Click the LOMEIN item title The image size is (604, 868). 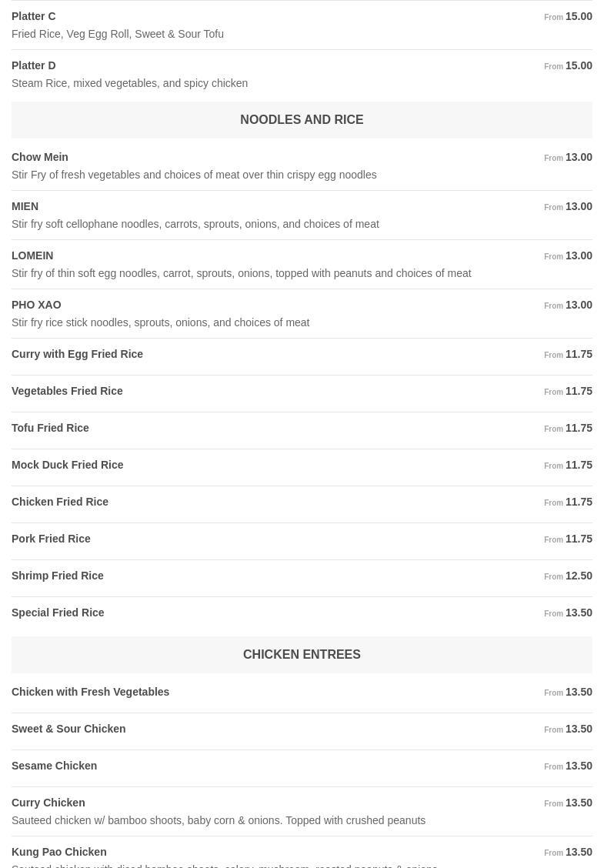(32, 255)
